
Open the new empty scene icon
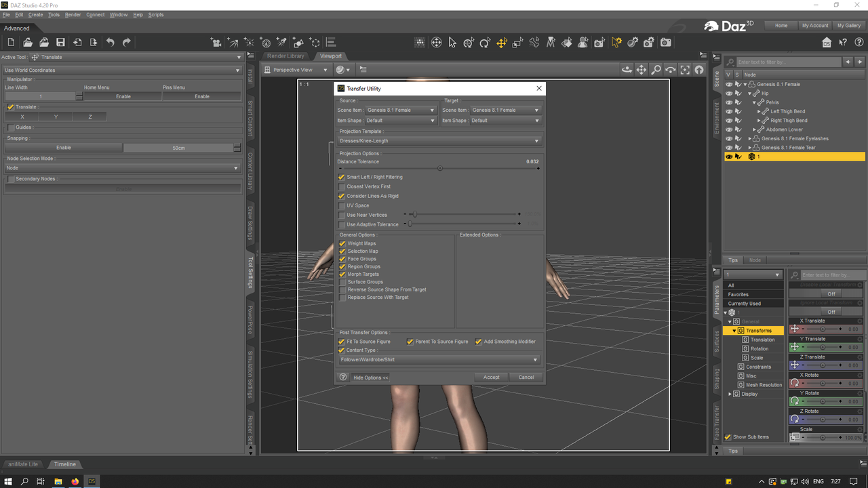tap(11, 43)
